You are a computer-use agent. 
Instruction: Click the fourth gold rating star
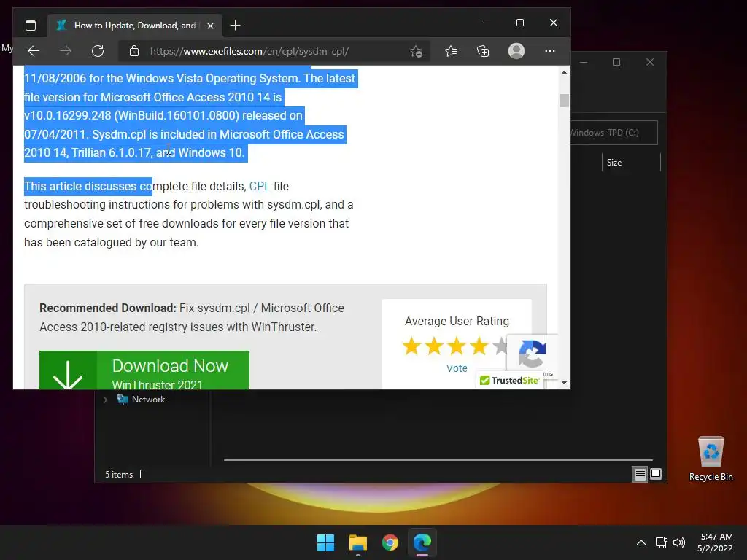(x=479, y=346)
